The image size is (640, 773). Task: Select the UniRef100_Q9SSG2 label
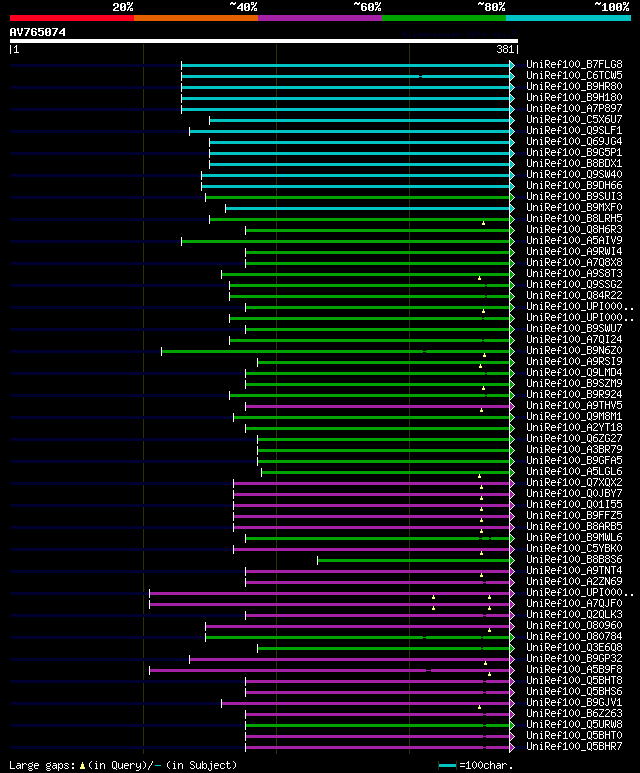(x=574, y=284)
